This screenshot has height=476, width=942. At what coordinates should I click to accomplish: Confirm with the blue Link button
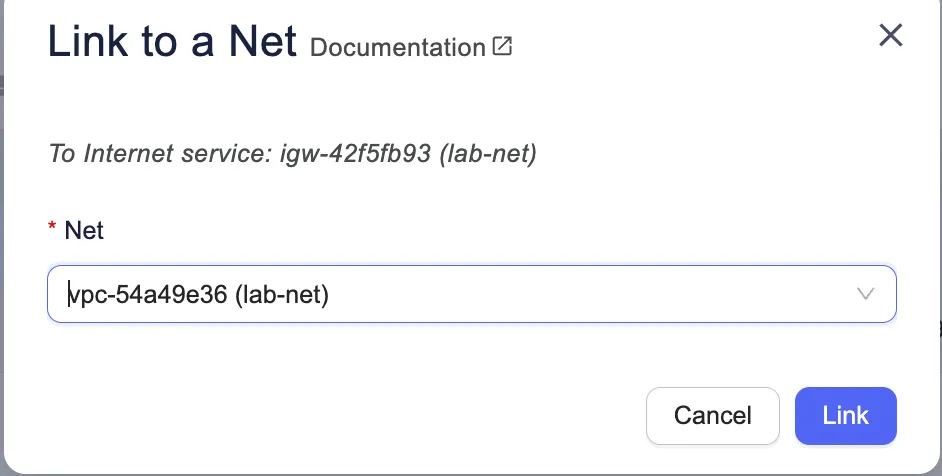pos(845,415)
